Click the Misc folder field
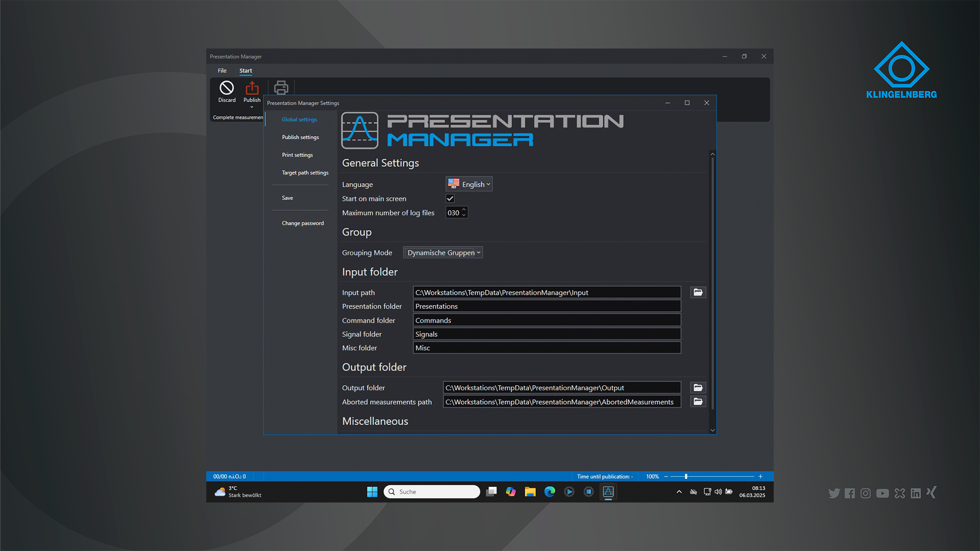 (547, 348)
